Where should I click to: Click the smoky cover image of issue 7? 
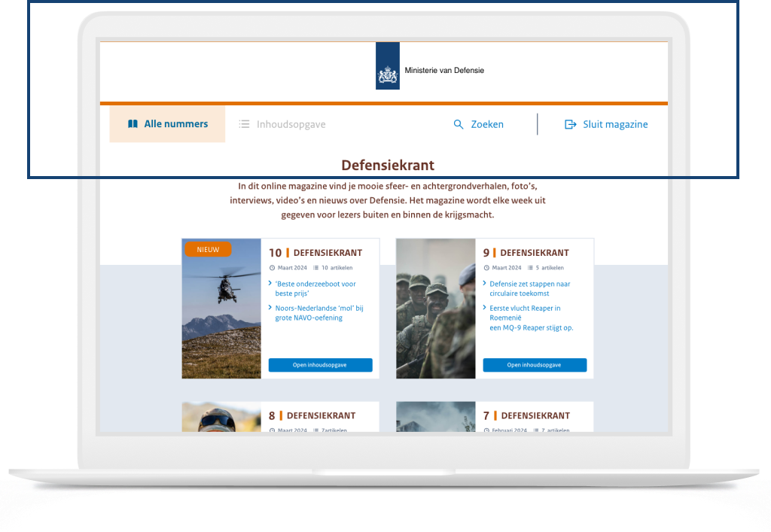(x=436, y=417)
